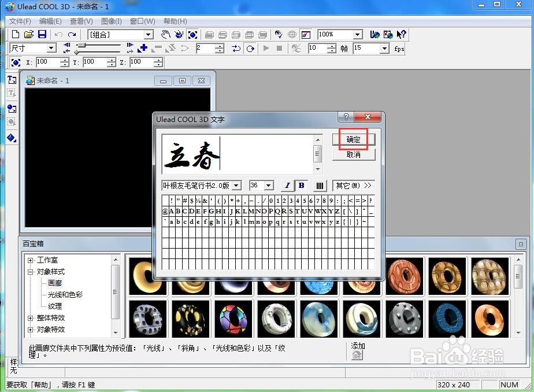The image size is (534, 392).
Task: Open the 编辑(E) menu
Action: [x=50, y=21]
